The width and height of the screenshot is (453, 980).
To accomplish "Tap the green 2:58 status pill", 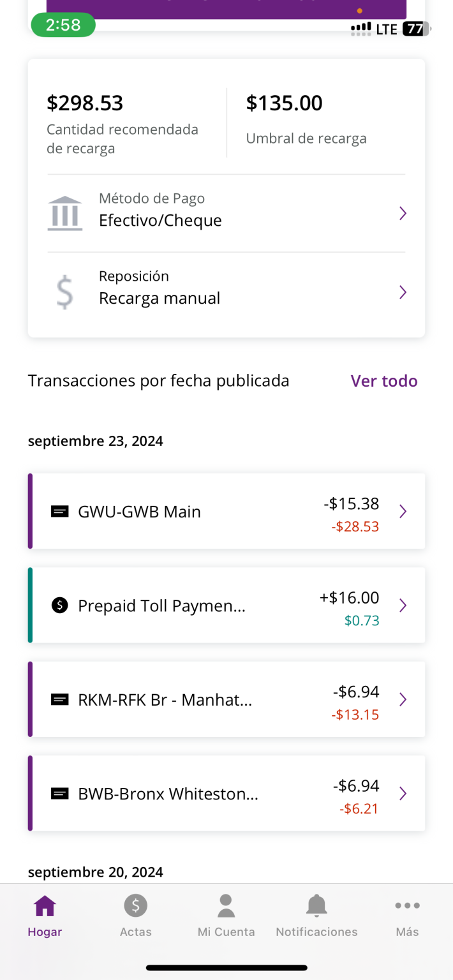I will [x=63, y=25].
